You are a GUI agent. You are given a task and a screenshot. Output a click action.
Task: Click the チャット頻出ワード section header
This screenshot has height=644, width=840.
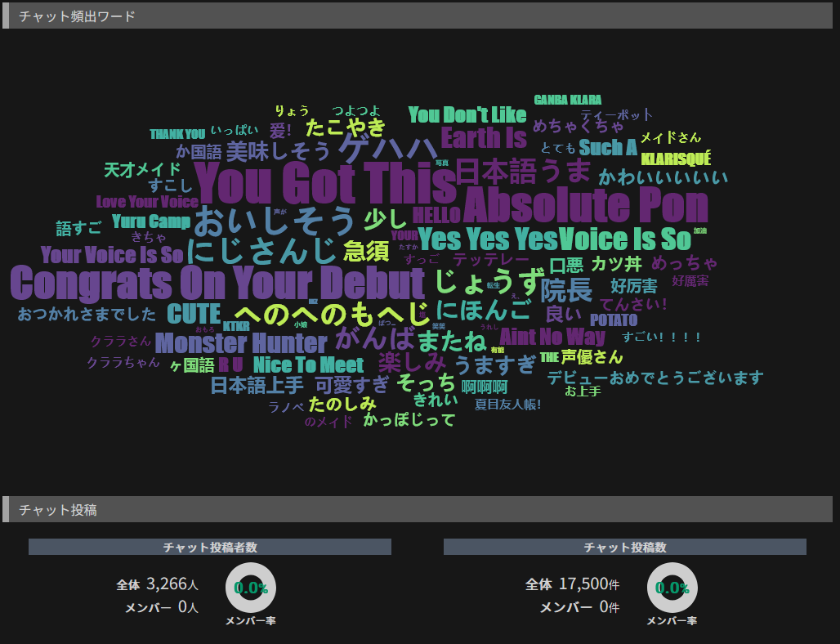pos(418,16)
